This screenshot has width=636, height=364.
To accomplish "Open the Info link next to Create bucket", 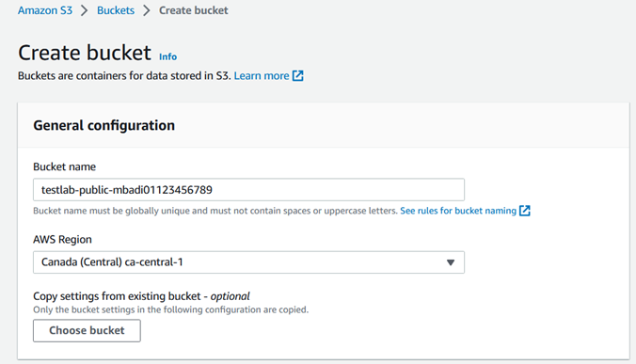I will 167,56.
